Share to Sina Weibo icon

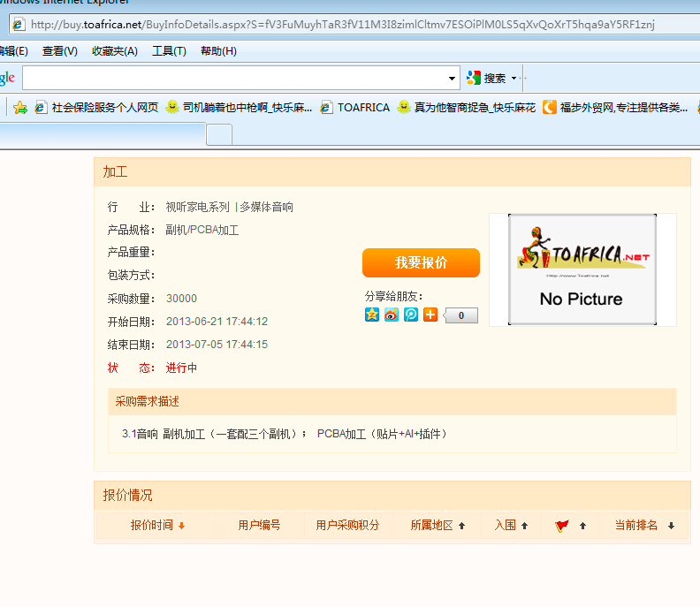pyautogui.click(x=392, y=315)
